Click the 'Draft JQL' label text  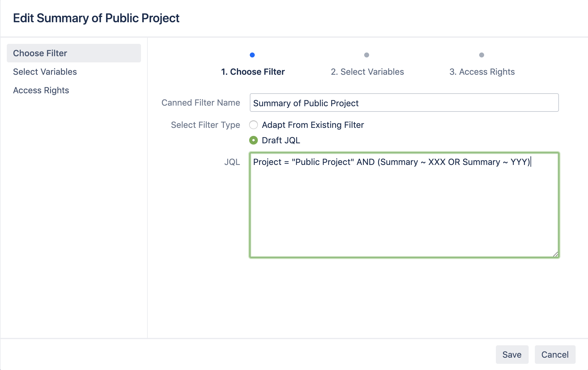click(281, 140)
